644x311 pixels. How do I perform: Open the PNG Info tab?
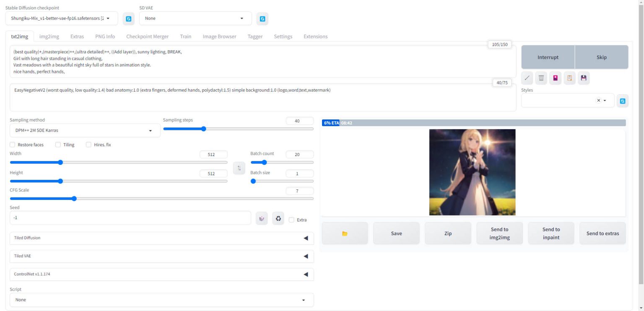tap(105, 36)
